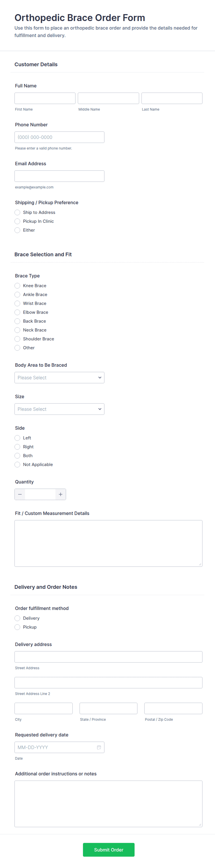Expand the Size dropdown
Viewport: 215px width, 868px height.
coord(59,409)
